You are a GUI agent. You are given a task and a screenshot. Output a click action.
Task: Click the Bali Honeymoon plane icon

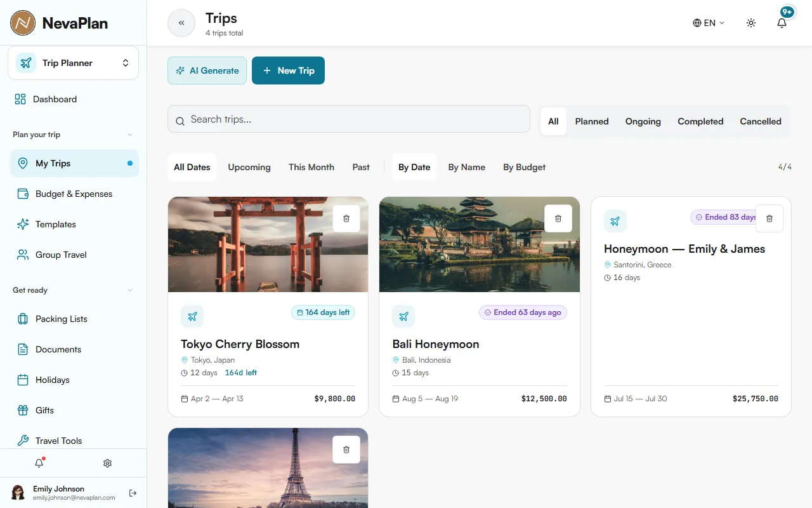pyautogui.click(x=403, y=316)
